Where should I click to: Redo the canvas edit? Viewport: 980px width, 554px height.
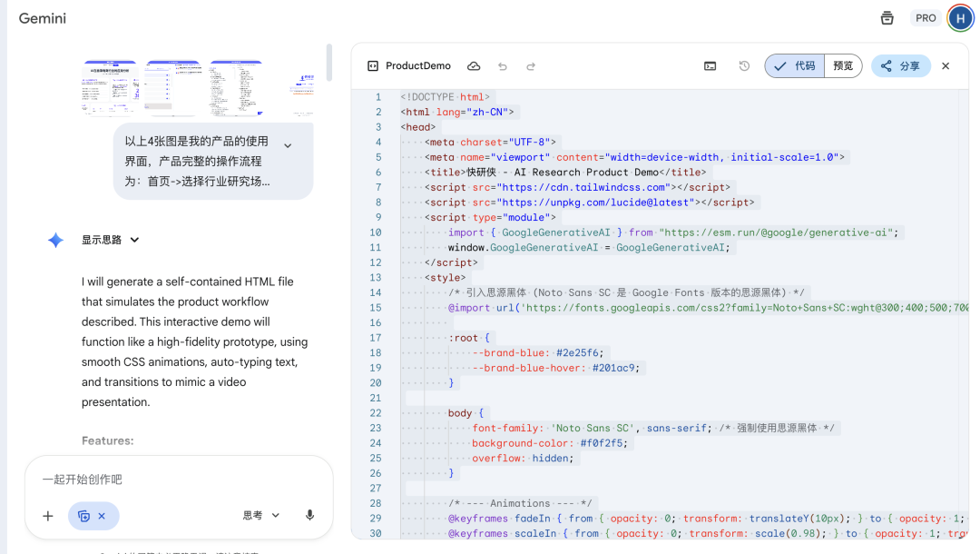(x=531, y=66)
